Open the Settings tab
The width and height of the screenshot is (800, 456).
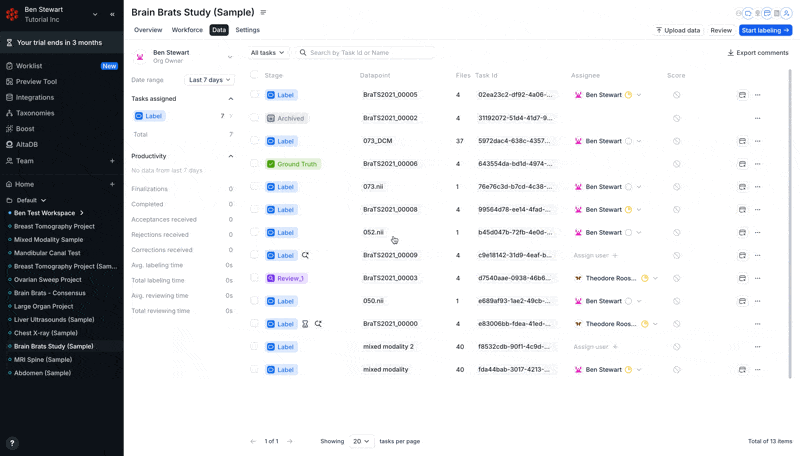pyautogui.click(x=247, y=30)
